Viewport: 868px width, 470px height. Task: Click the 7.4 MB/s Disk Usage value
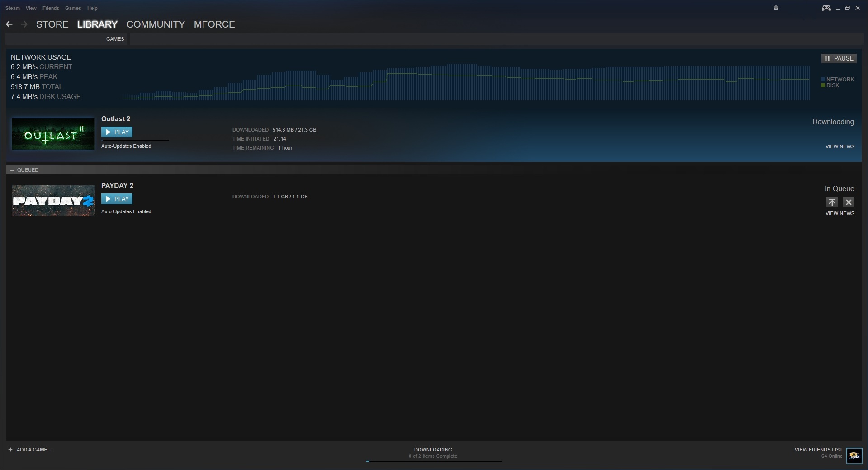(x=24, y=97)
